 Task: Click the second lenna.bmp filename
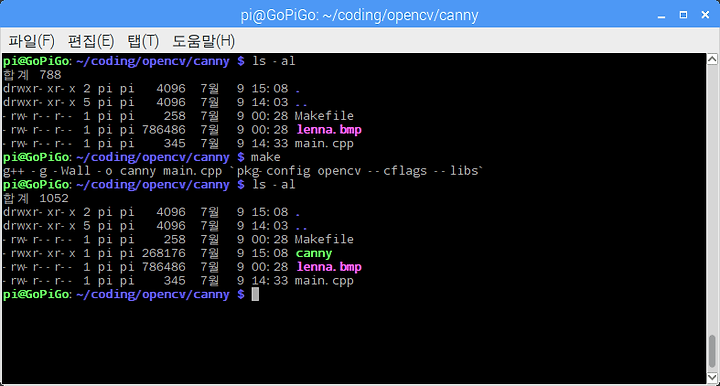tap(329, 267)
